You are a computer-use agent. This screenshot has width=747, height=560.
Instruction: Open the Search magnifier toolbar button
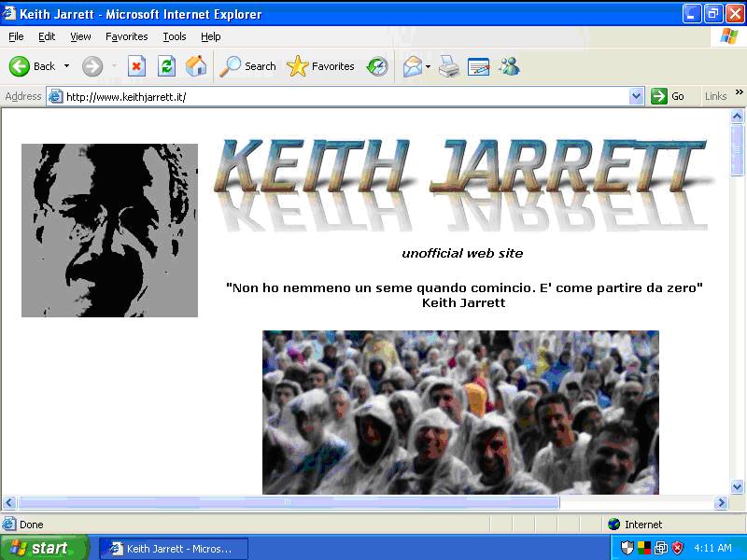pyautogui.click(x=247, y=66)
